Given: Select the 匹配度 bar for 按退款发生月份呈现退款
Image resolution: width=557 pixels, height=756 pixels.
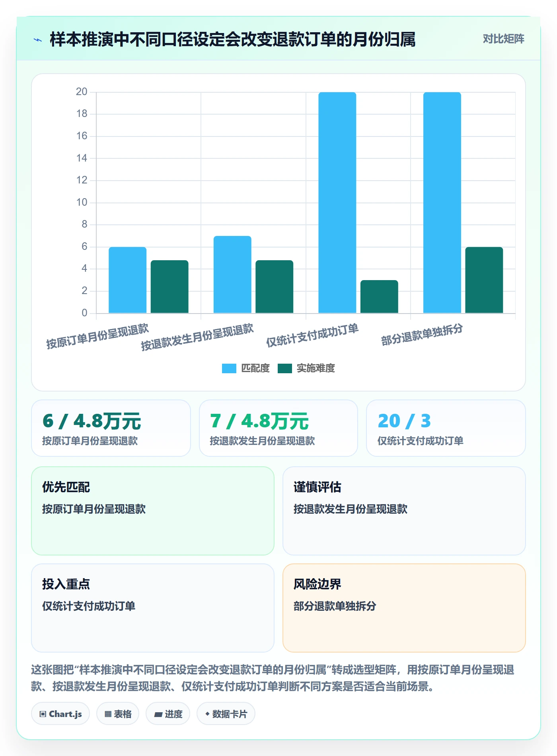Looking at the screenshot, I should click(232, 275).
